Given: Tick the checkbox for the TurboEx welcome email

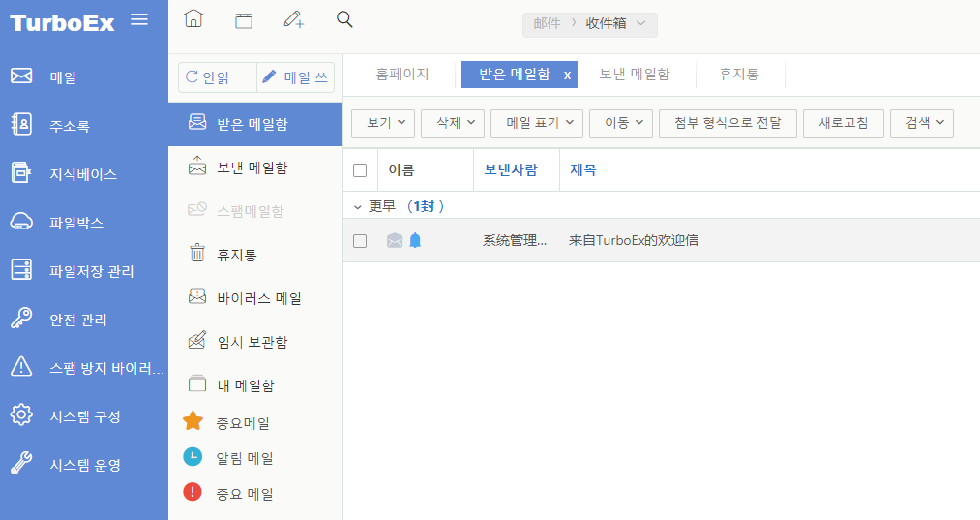Looking at the screenshot, I should [x=360, y=241].
